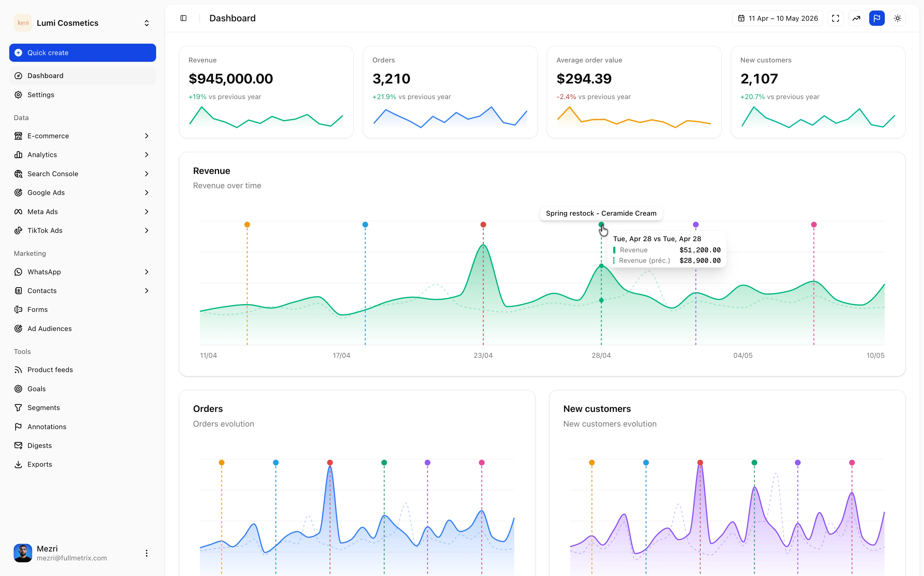Click pink annotation marker on New customers chart
This screenshot has height=576, width=924.
click(x=852, y=463)
